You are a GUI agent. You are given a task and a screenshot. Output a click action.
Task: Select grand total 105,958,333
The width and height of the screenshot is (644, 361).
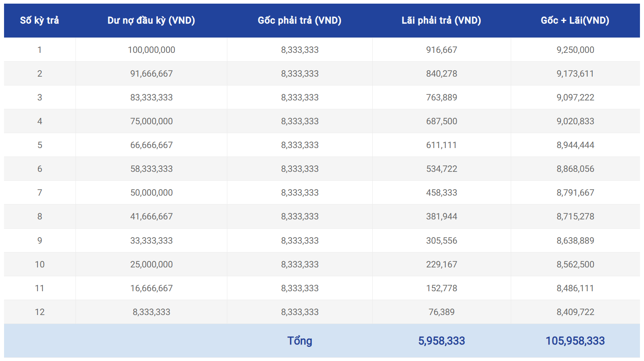pos(575,341)
